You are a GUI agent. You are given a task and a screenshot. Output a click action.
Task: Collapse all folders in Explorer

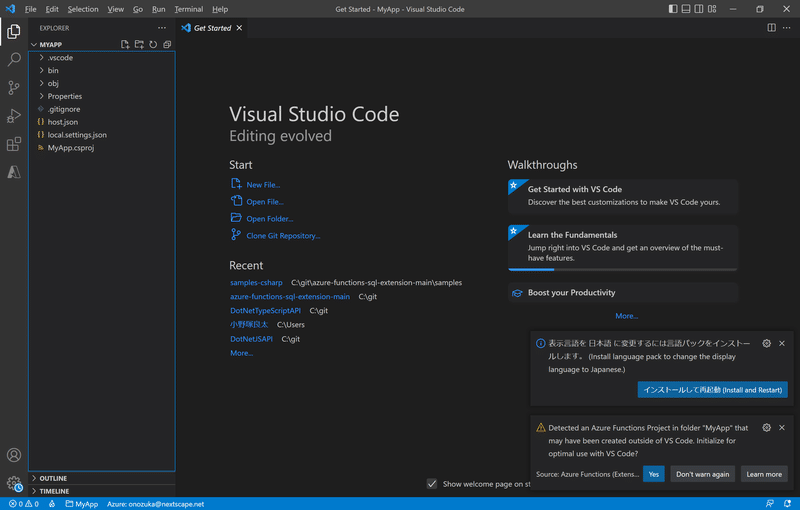coord(167,44)
